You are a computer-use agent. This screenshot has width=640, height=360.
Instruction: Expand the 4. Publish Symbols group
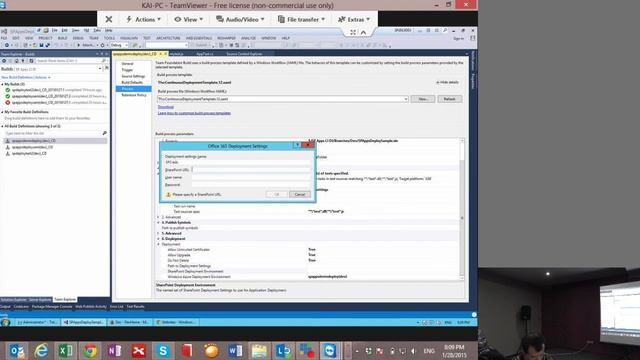[159, 222]
